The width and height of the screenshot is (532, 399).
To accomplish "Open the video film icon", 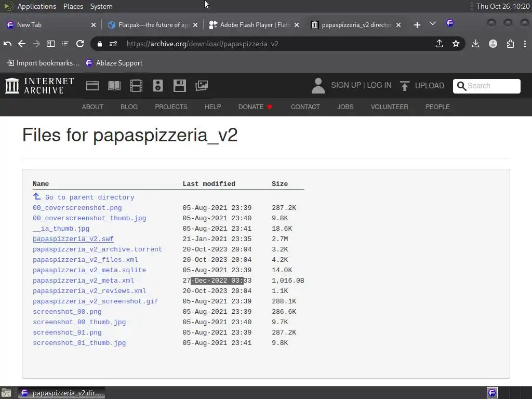I will pyautogui.click(x=136, y=86).
